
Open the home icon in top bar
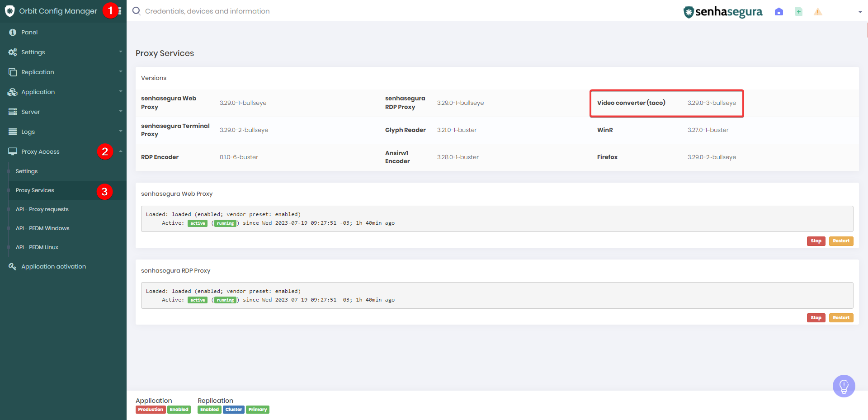(778, 12)
